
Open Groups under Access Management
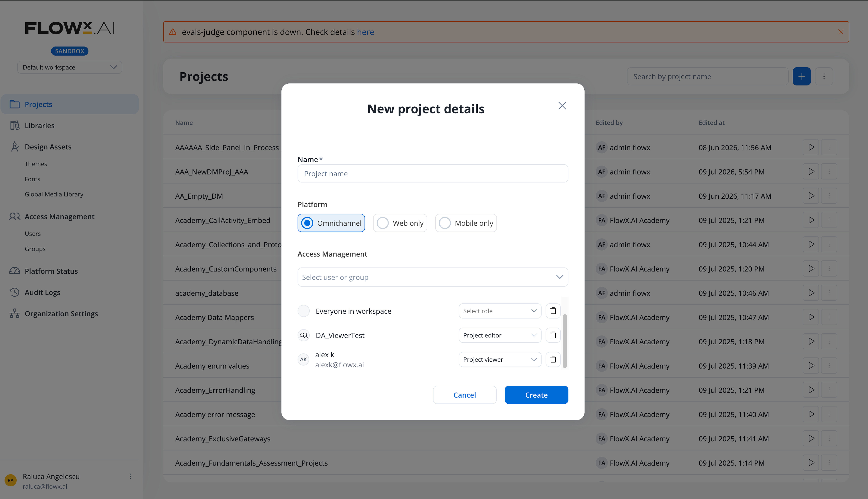[35, 249]
